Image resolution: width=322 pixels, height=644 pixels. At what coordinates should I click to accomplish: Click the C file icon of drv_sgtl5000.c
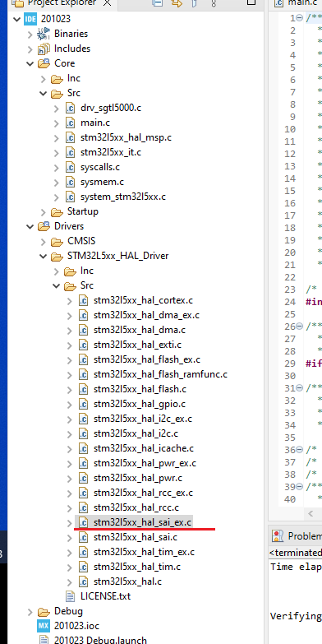70,108
